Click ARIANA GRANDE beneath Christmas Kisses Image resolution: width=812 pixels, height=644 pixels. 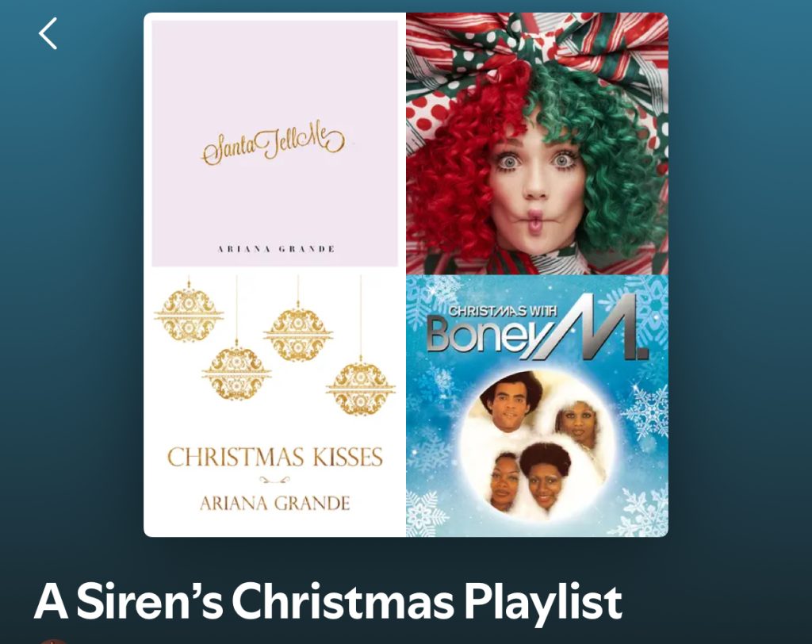tap(274, 503)
